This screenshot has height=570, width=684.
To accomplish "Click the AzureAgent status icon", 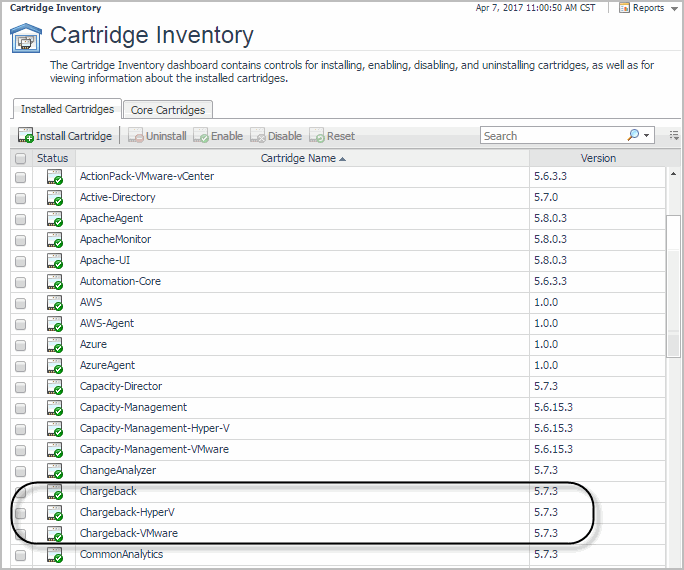I will pos(55,366).
